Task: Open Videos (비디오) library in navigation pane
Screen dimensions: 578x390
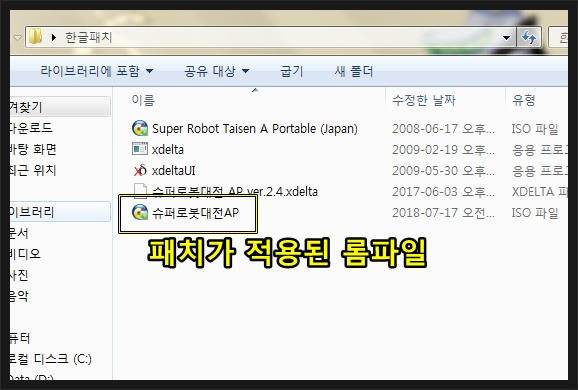Action: pos(25,254)
